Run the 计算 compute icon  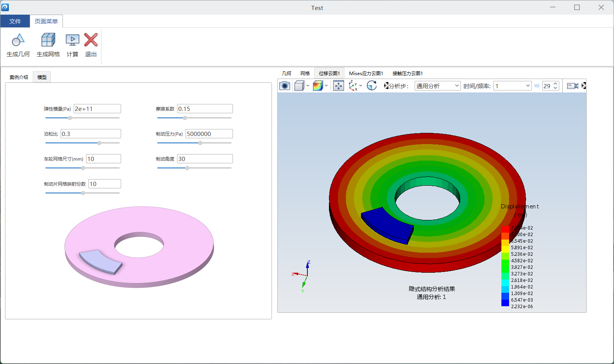pos(73,40)
